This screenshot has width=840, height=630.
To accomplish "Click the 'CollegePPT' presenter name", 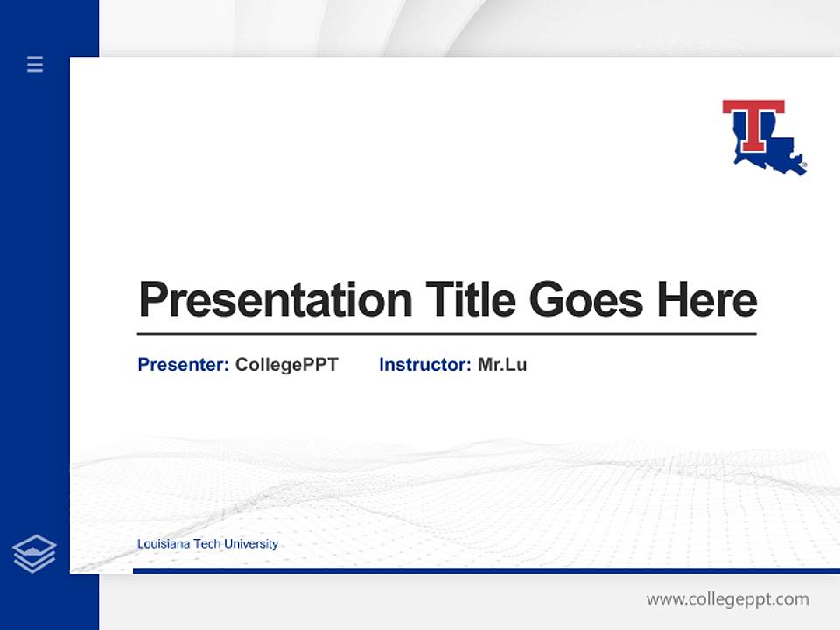I will [x=287, y=365].
